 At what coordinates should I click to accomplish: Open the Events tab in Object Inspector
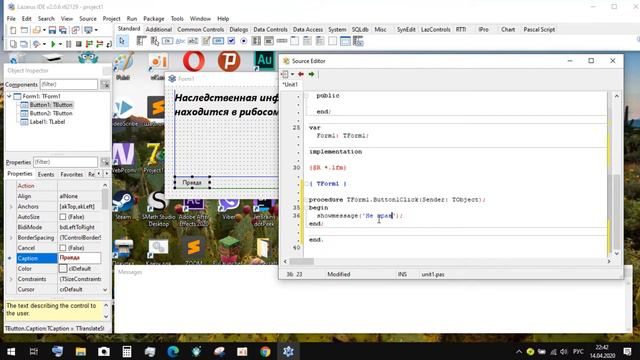[46, 174]
